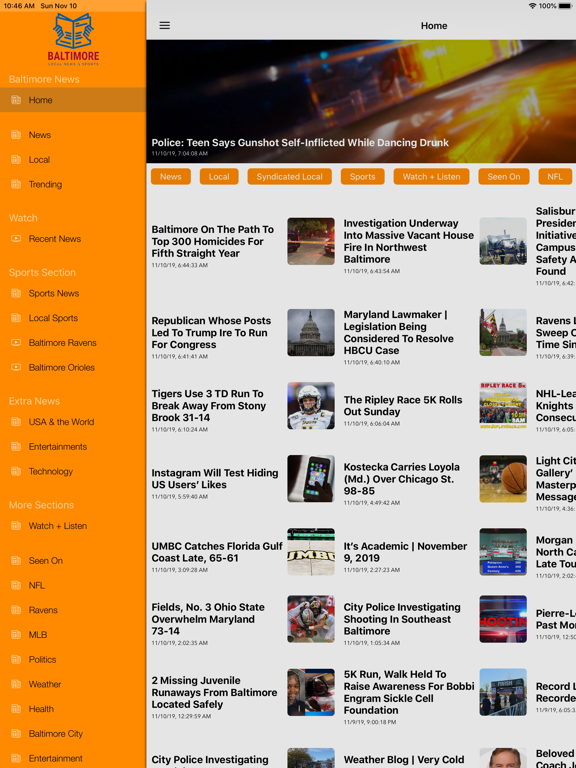This screenshot has width=576, height=768.
Task: Tap the icon beside Entertainments
Action: click(x=16, y=447)
